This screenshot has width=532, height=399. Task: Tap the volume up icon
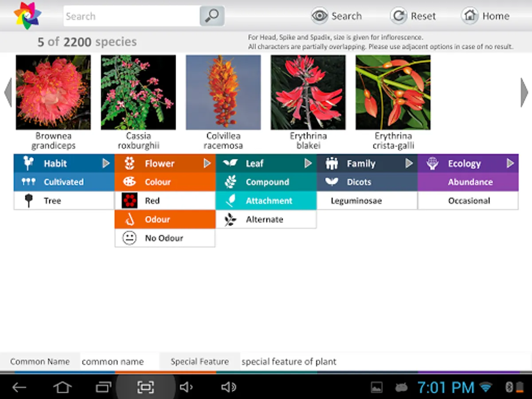(228, 387)
